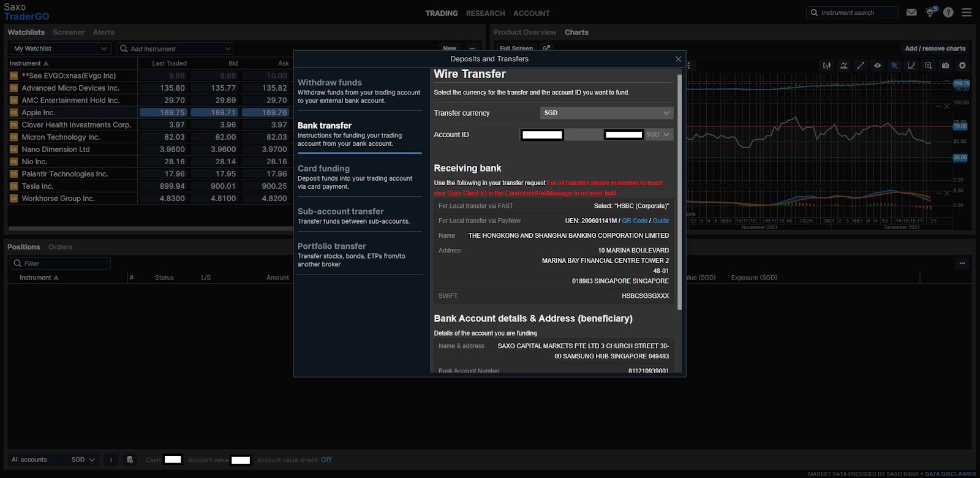Expand the All accounts SGD selector
The width and height of the screenshot is (980, 478).
point(54,460)
